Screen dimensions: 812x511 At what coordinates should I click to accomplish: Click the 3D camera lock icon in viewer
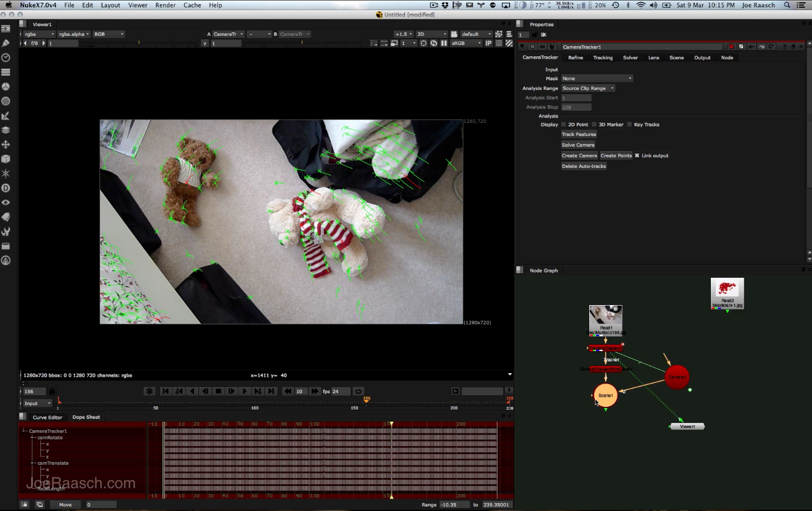coord(454,34)
